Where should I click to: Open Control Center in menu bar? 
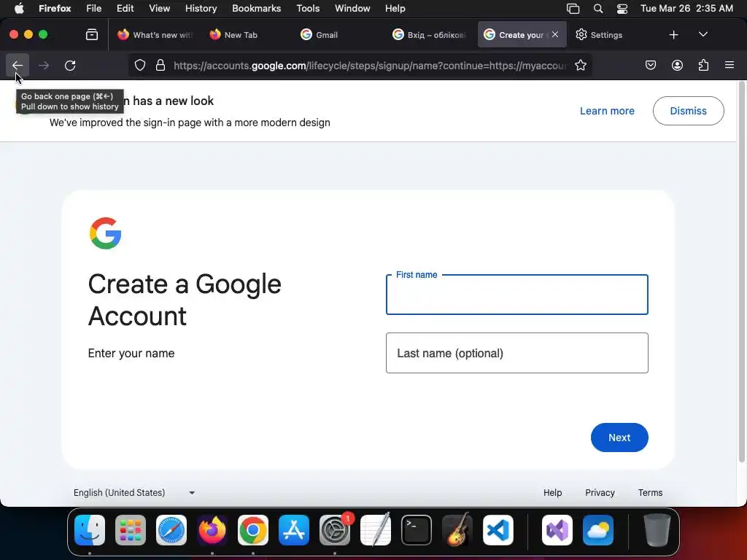(622, 8)
